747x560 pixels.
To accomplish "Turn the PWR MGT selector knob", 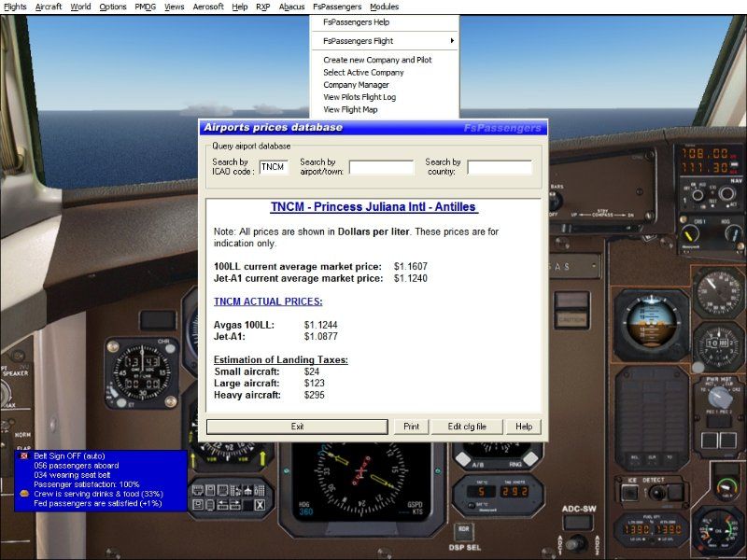I will click(x=719, y=398).
